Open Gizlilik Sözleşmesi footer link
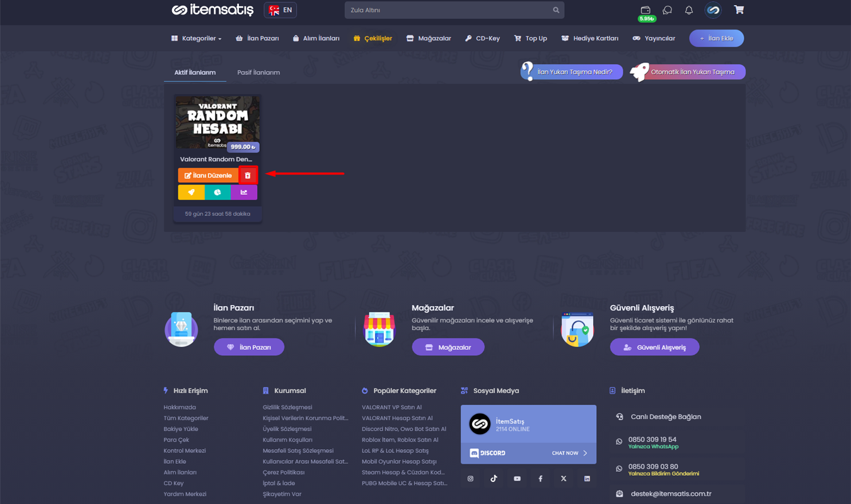Screen dimensions: 851x504 [x=287, y=408]
